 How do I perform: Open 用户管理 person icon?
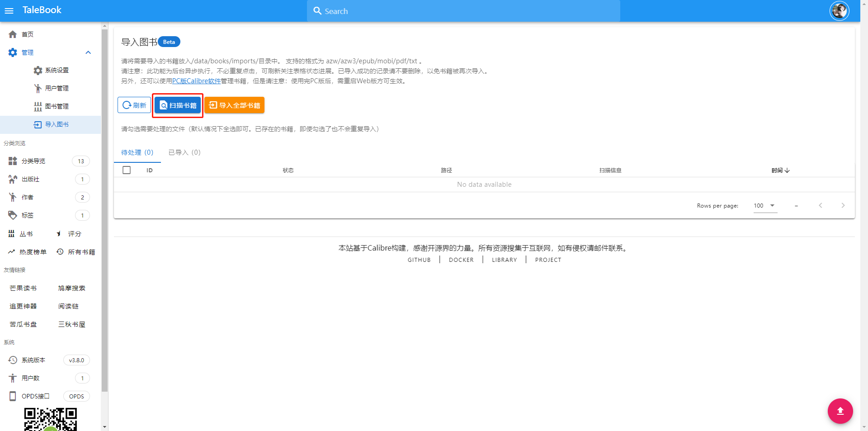[x=38, y=89]
